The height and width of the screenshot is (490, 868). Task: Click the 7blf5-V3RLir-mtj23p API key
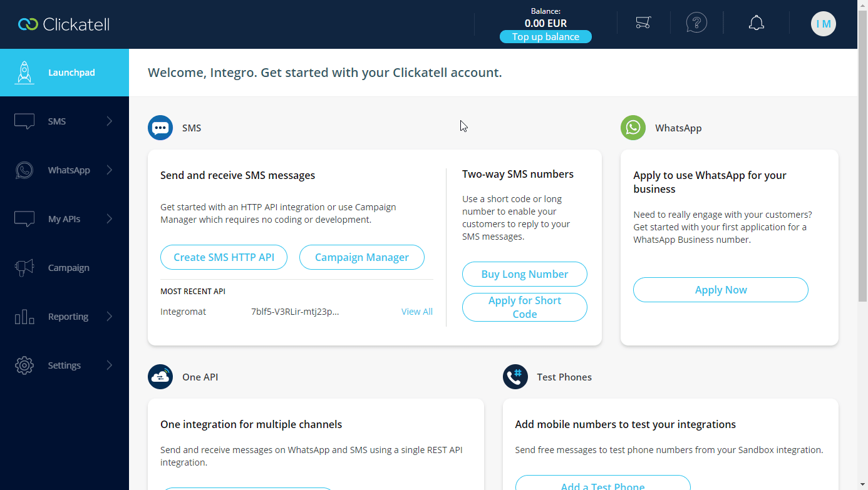tap(295, 312)
